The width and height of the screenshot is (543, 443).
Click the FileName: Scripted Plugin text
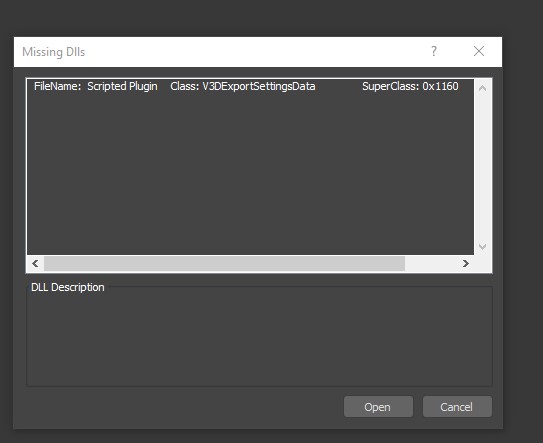click(96, 86)
